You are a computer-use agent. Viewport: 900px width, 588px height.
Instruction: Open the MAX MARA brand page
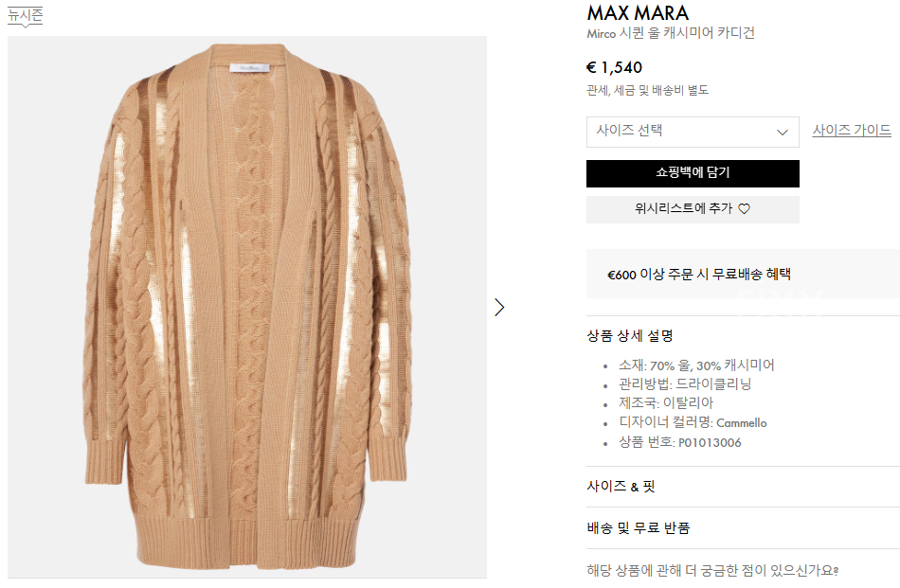click(638, 13)
